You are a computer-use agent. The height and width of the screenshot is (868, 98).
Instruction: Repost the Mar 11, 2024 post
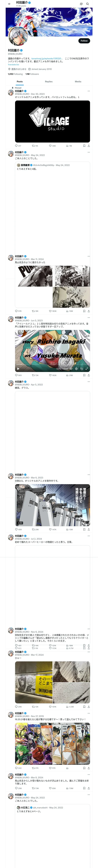tap(35, 311)
